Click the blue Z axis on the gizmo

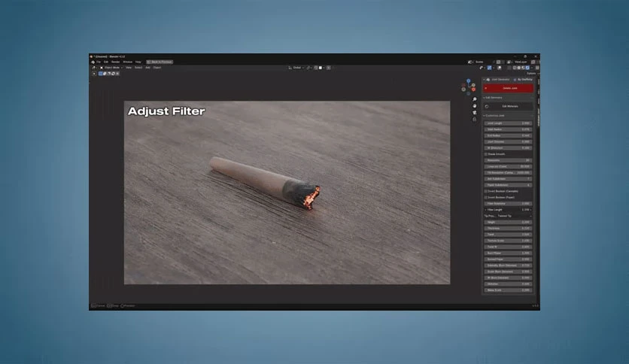pyautogui.click(x=468, y=81)
